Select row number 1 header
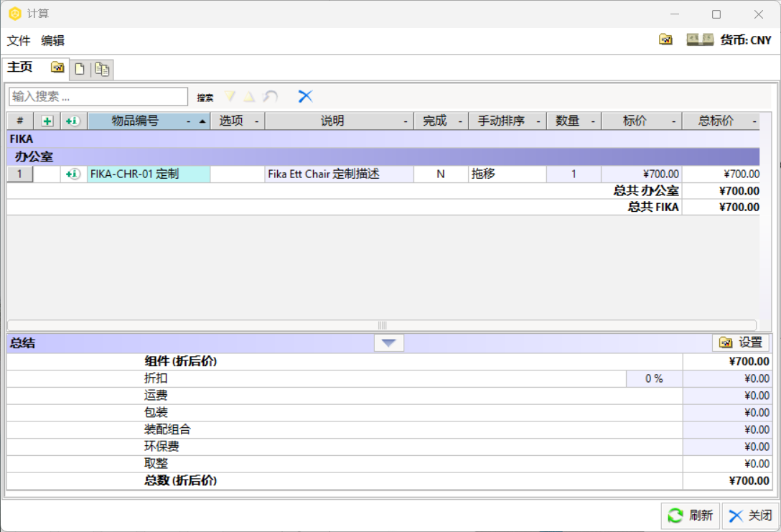The width and height of the screenshot is (781, 532). (20, 174)
